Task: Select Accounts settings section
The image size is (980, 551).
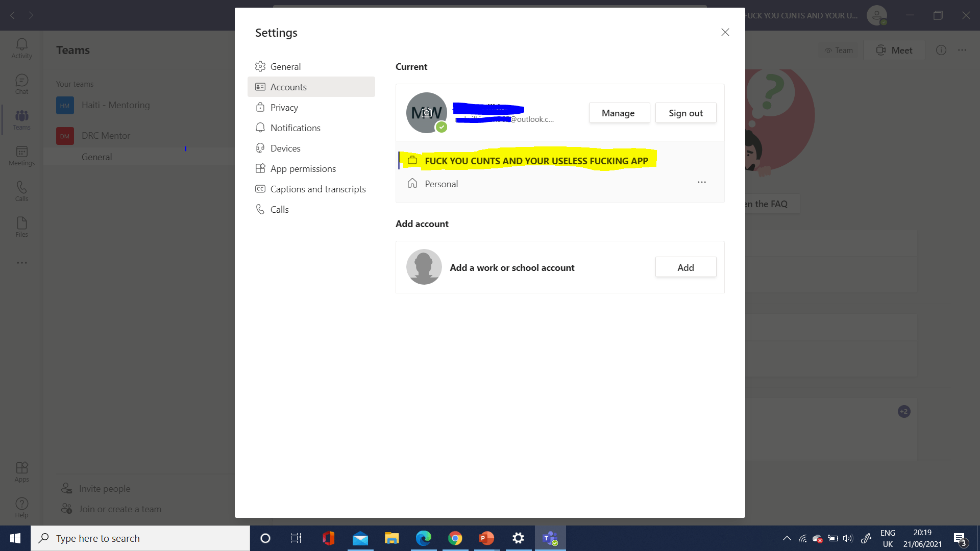Action: [x=311, y=87]
